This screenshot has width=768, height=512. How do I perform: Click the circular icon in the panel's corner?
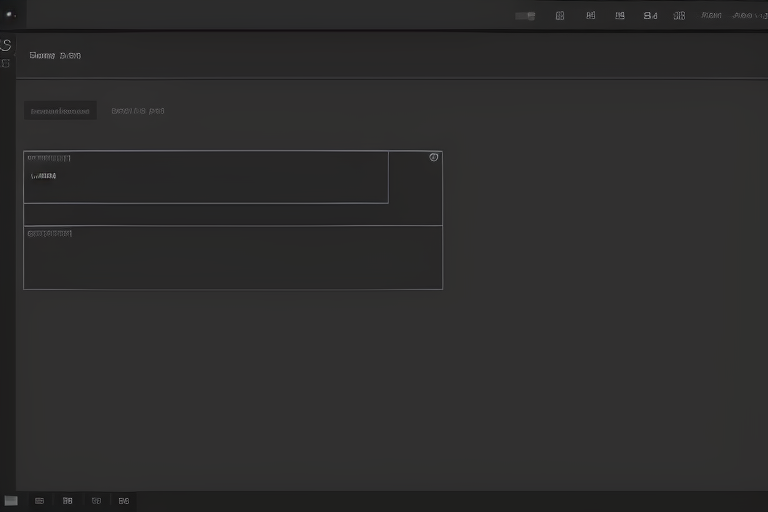(433, 158)
